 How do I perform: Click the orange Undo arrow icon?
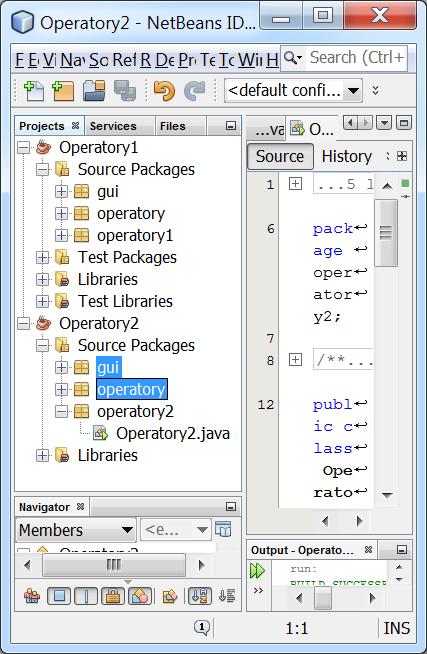click(x=164, y=91)
